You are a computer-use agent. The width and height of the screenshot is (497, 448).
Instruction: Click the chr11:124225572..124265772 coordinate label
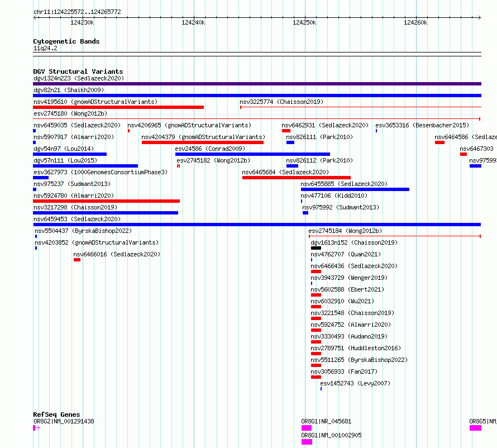77,12
